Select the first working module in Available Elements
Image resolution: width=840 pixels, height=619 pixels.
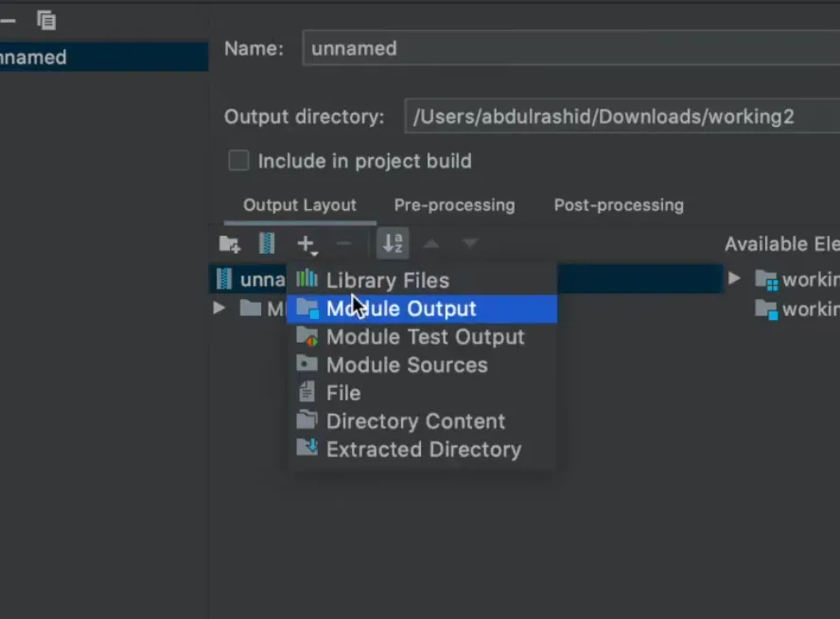coord(797,279)
